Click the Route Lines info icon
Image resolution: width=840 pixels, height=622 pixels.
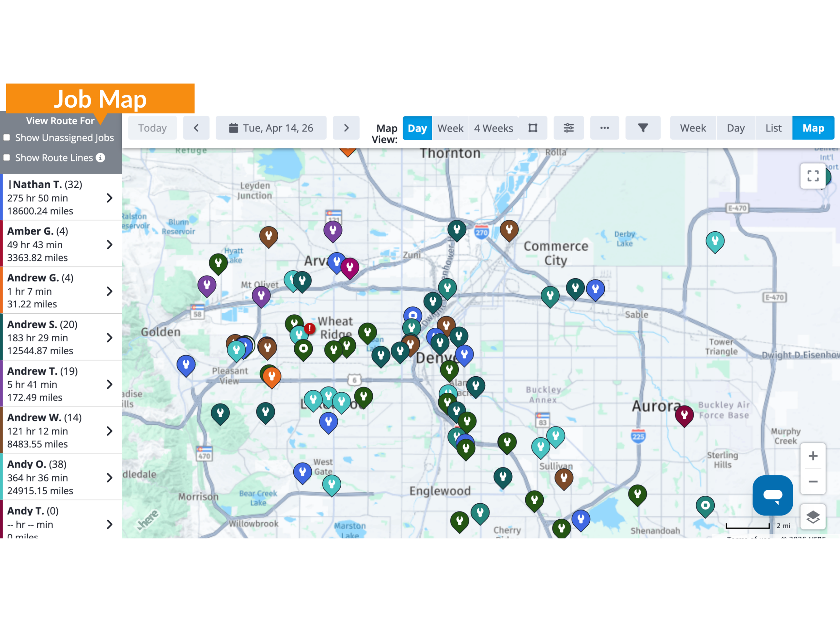click(100, 158)
